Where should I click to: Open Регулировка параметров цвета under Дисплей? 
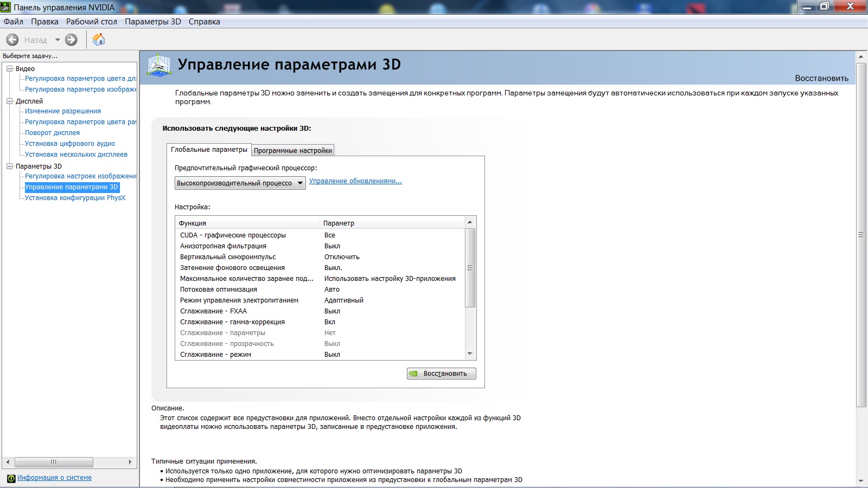tap(81, 122)
